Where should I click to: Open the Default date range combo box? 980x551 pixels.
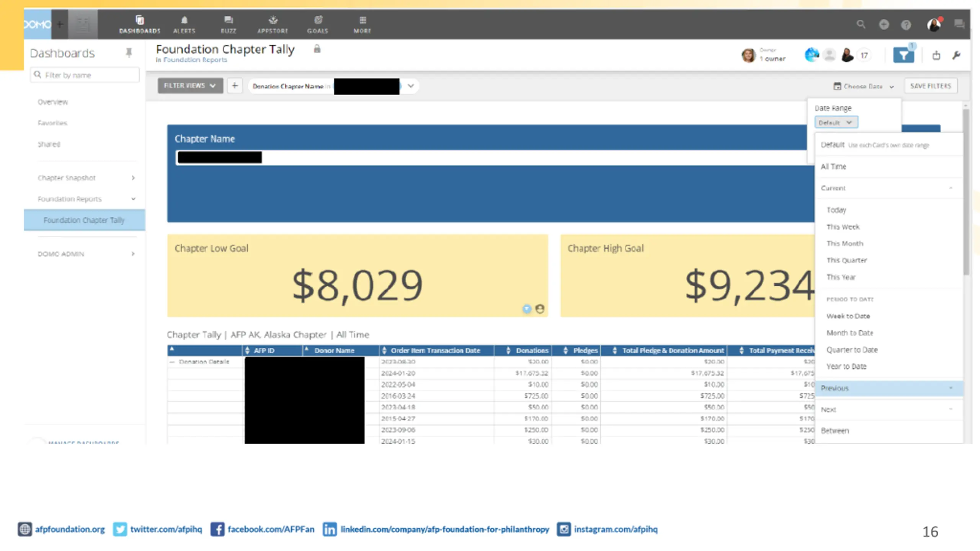click(x=836, y=122)
